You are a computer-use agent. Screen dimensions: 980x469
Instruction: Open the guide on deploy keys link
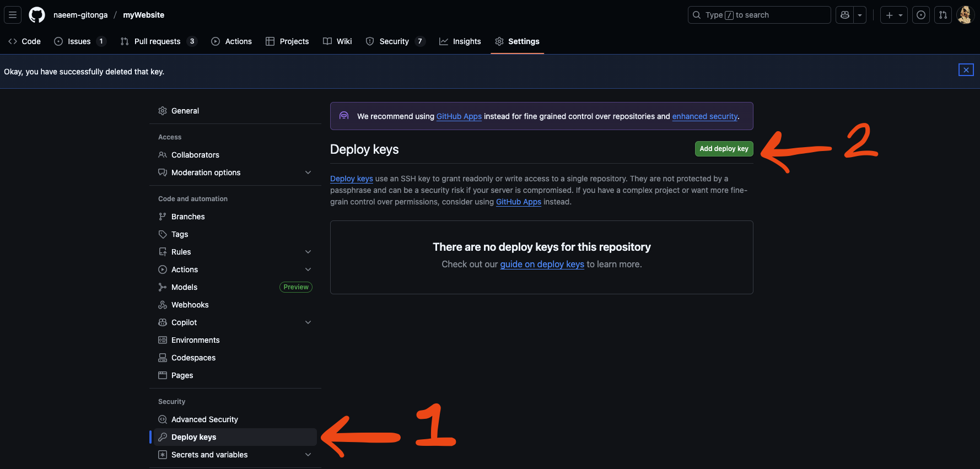(542, 265)
